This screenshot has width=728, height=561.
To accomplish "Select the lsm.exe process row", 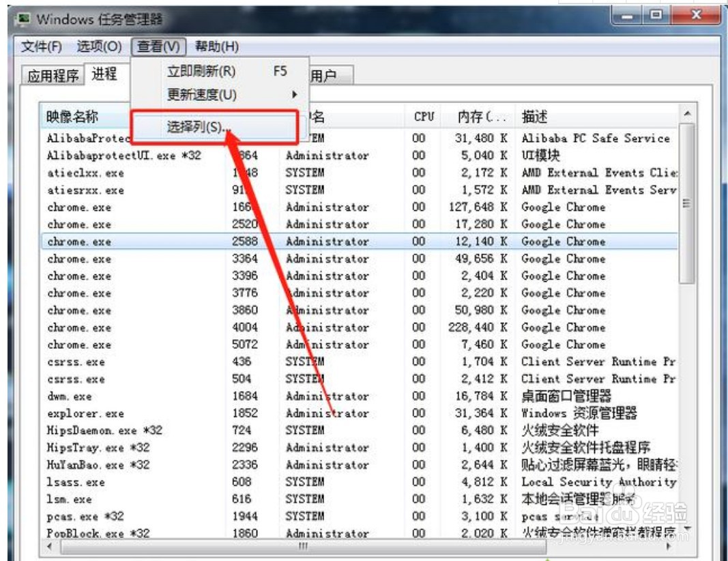I will [x=360, y=499].
